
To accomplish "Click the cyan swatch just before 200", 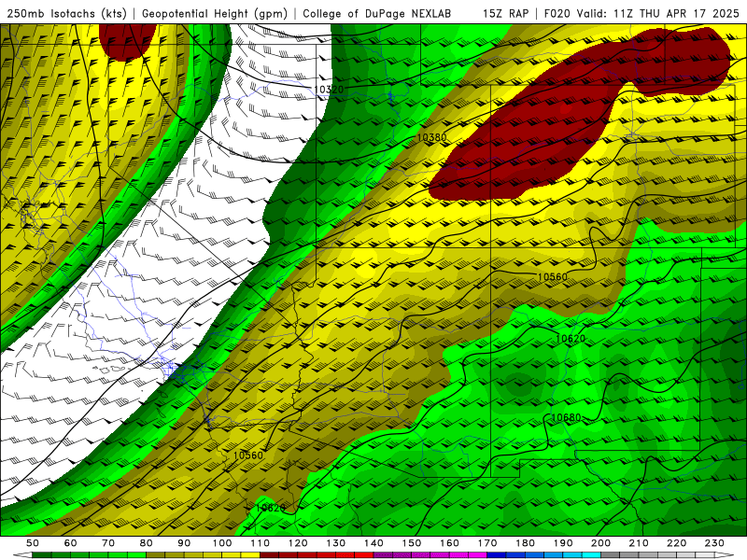I will [592, 555].
